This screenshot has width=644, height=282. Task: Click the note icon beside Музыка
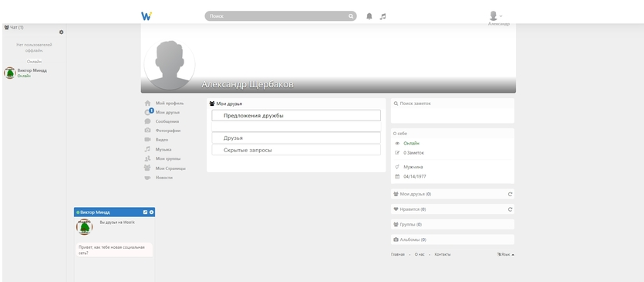pos(147,149)
